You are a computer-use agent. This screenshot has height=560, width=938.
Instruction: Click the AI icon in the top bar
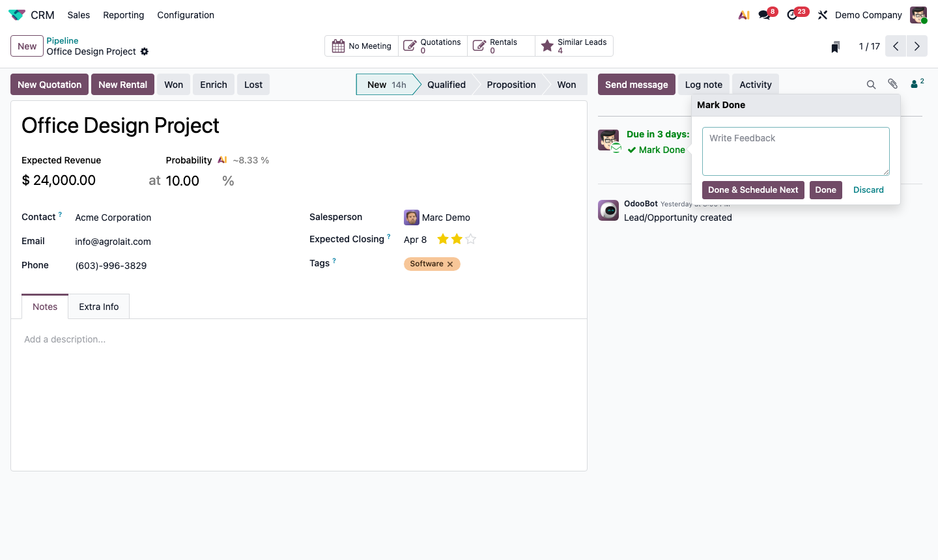743,14
